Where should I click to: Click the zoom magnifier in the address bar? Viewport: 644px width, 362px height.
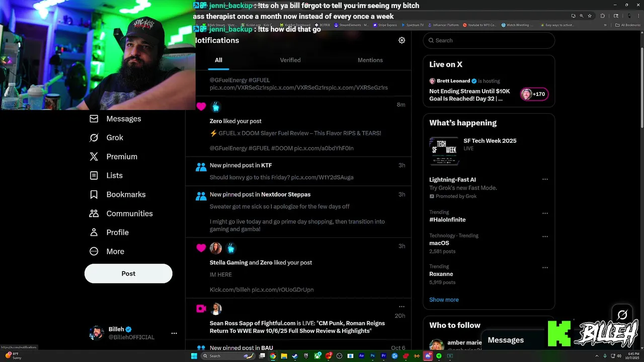(x=581, y=16)
